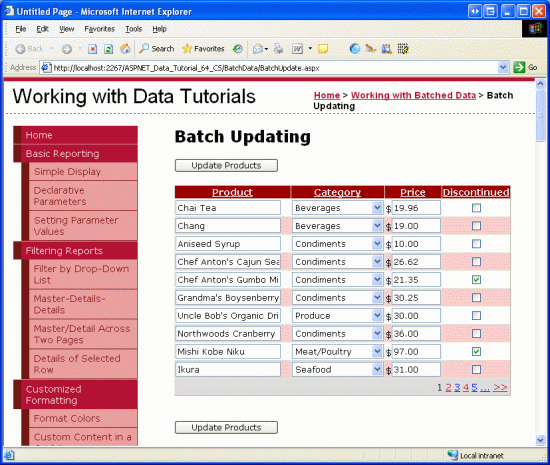Click the Back navigation arrow icon
This screenshot has width=550, height=465.
(x=20, y=49)
